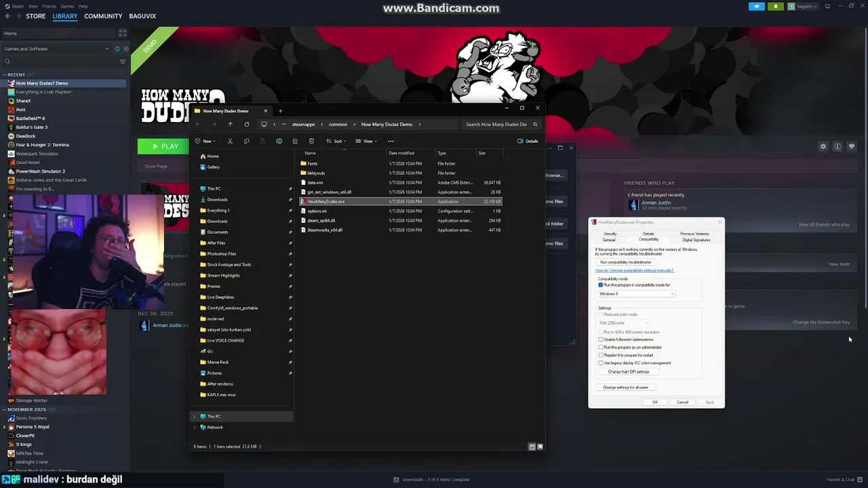Enable Disable fullscreen optimizations checkbox
Screen dimensions: 868x488
(x=601, y=340)
